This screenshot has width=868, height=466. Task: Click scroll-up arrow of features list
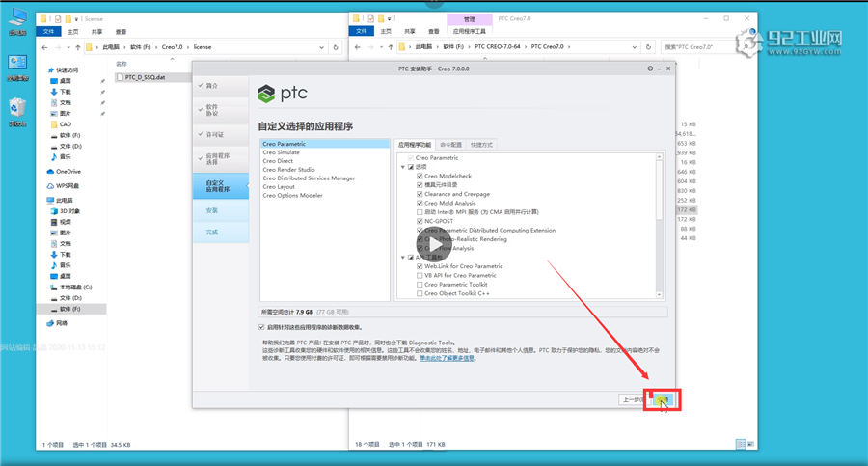[x=659, y=157]
